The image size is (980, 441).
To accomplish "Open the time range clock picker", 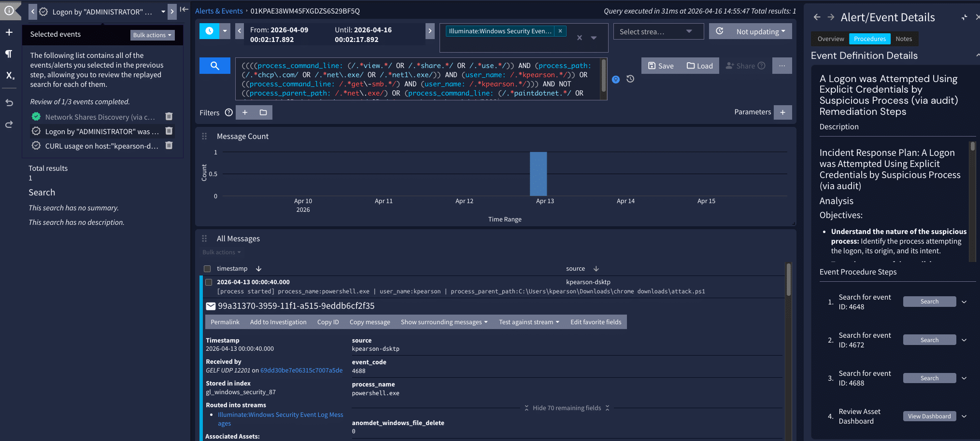I will click(209, 31).
